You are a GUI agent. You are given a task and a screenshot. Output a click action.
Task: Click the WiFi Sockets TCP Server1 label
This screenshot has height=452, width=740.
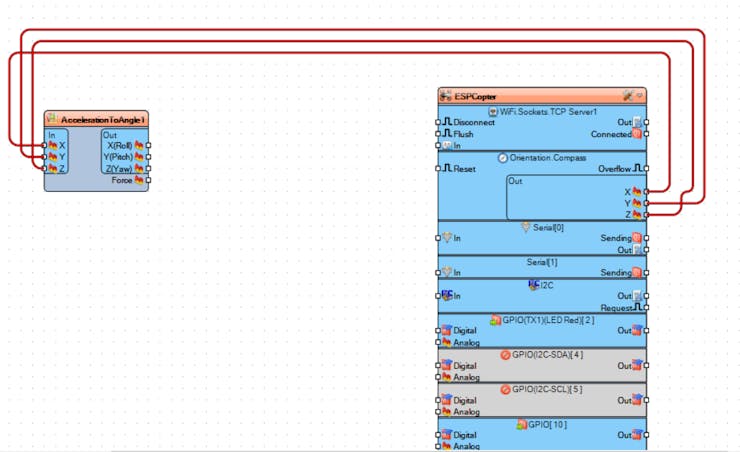548,112
